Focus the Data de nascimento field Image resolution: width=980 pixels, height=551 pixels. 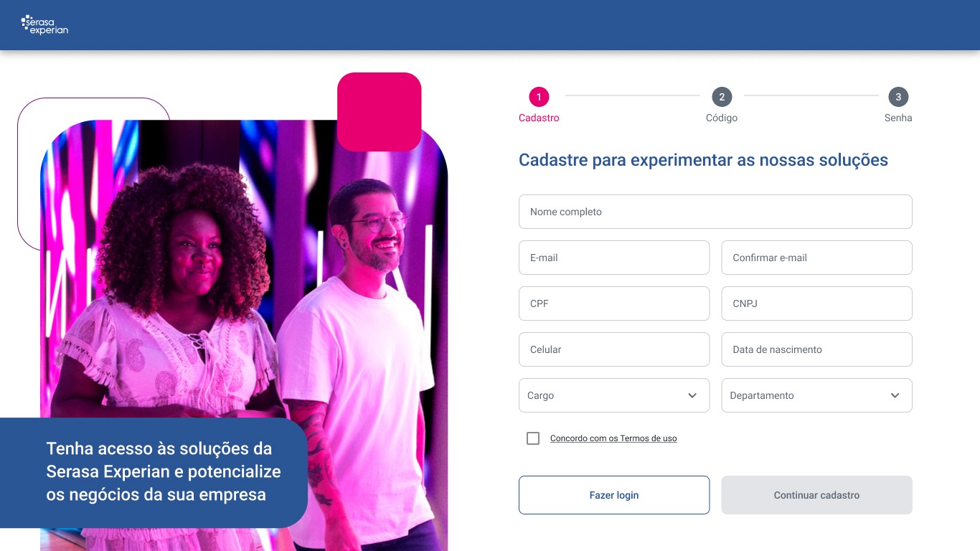click(816, 349)
